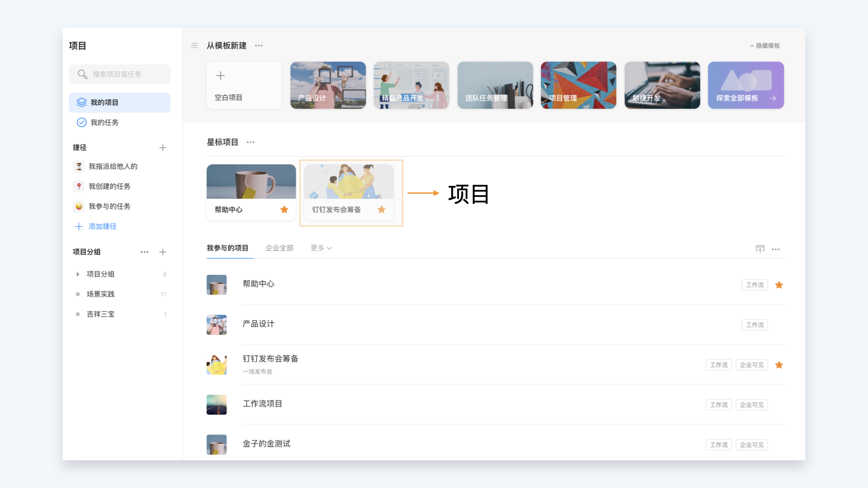Choose the 精益产品开发 template

pyautogui.click(x=411, y=85)
